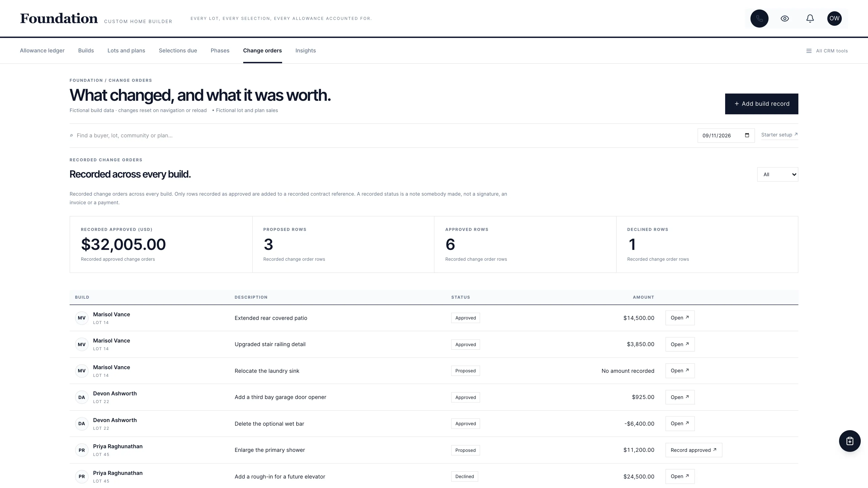Go to the Allowance ledger tab
The height and width of the screenshot is (488, 868).
[42, 51]
